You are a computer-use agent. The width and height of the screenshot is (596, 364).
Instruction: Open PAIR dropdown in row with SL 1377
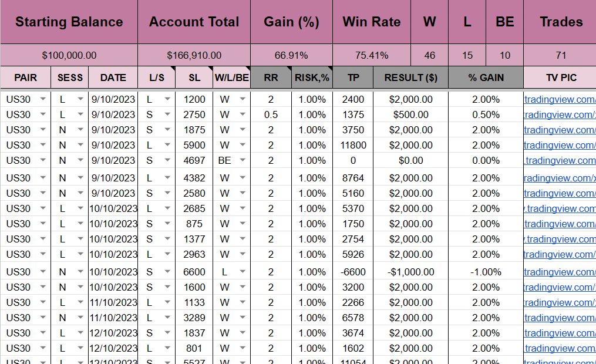pos(43,238)
